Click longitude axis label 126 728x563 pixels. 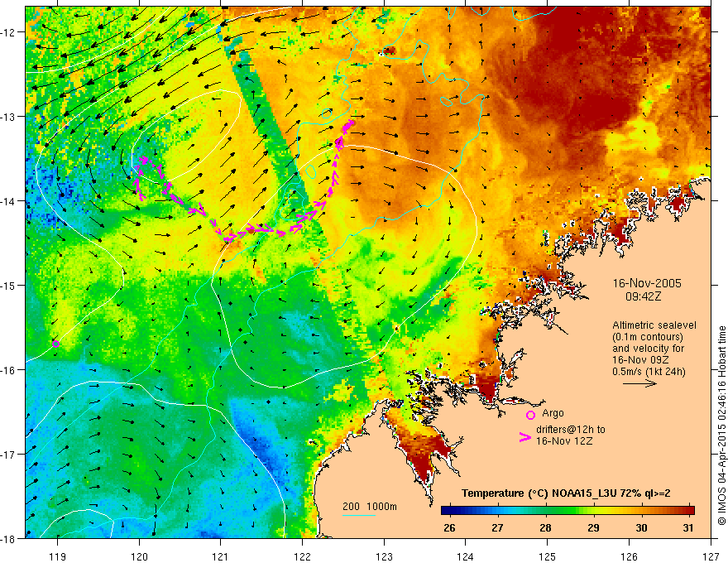pos(629,556)
